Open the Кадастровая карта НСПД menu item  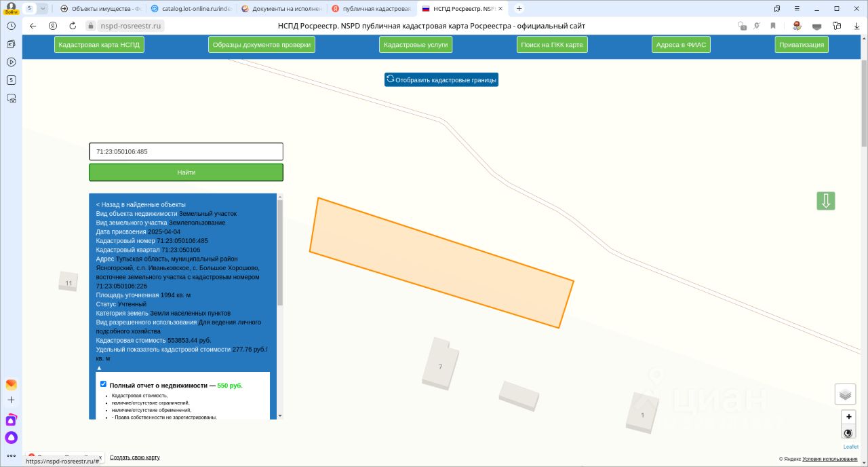tap(99, 45)
